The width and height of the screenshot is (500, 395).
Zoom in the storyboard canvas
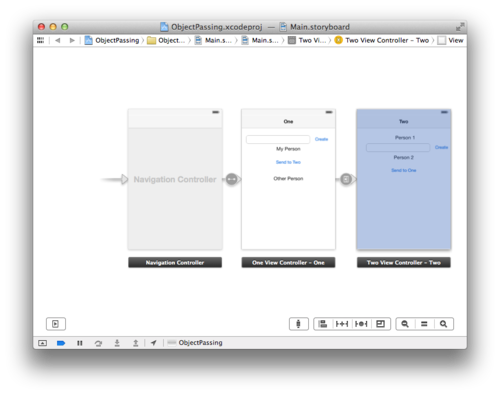pyautogui.click(x=443, y=324)
